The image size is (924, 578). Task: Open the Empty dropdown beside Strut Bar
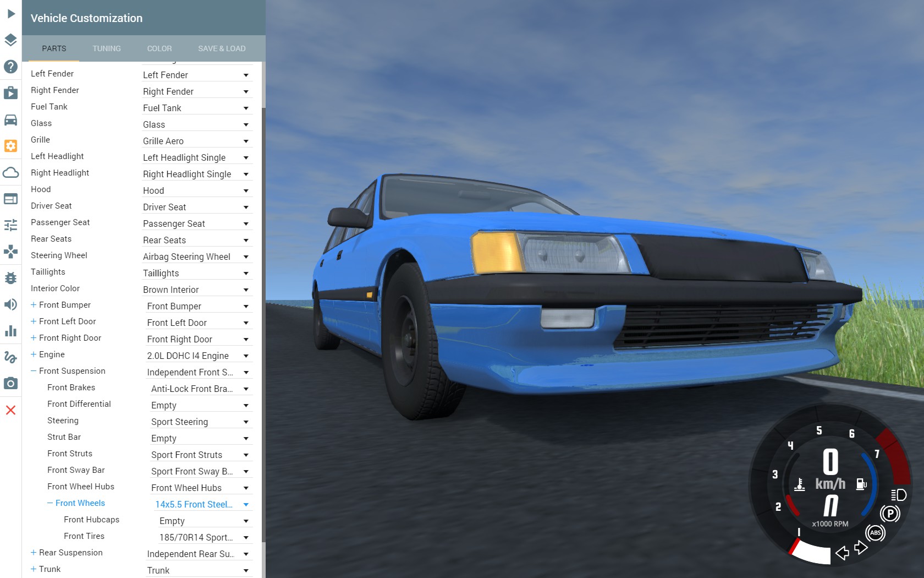pos(201,438)
